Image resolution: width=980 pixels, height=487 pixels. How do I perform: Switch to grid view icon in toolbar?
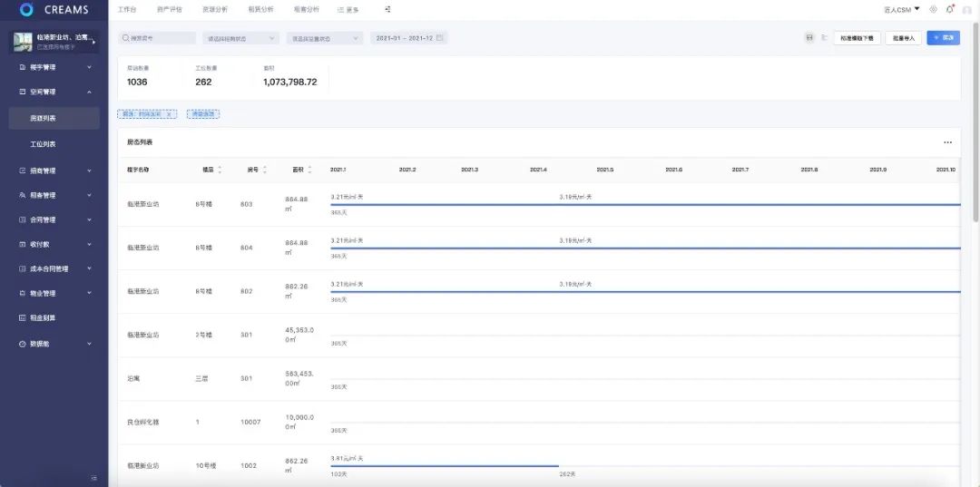click(x=808, y=38)
